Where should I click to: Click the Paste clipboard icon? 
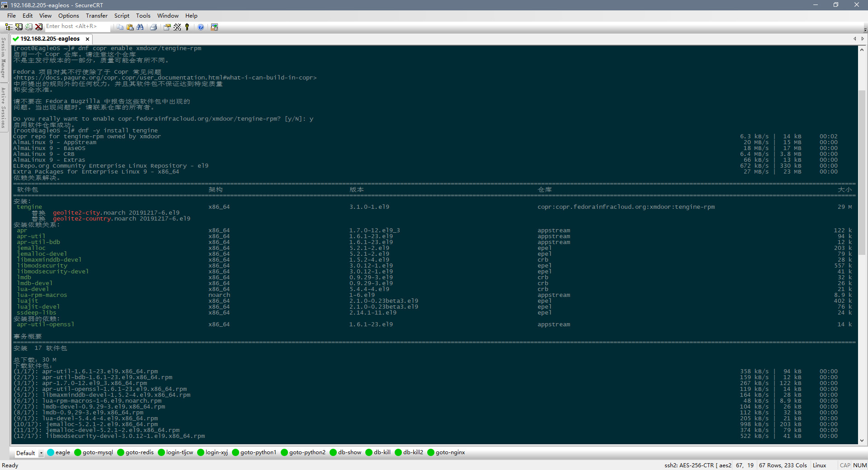click(130, 27)
